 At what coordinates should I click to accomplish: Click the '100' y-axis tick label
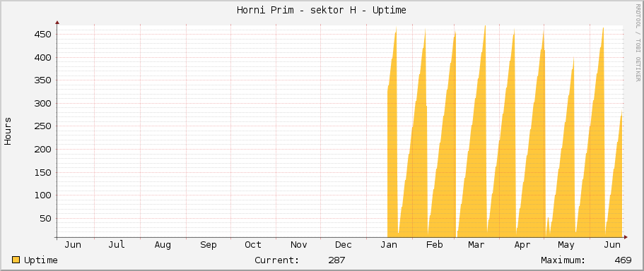(42, 195)
